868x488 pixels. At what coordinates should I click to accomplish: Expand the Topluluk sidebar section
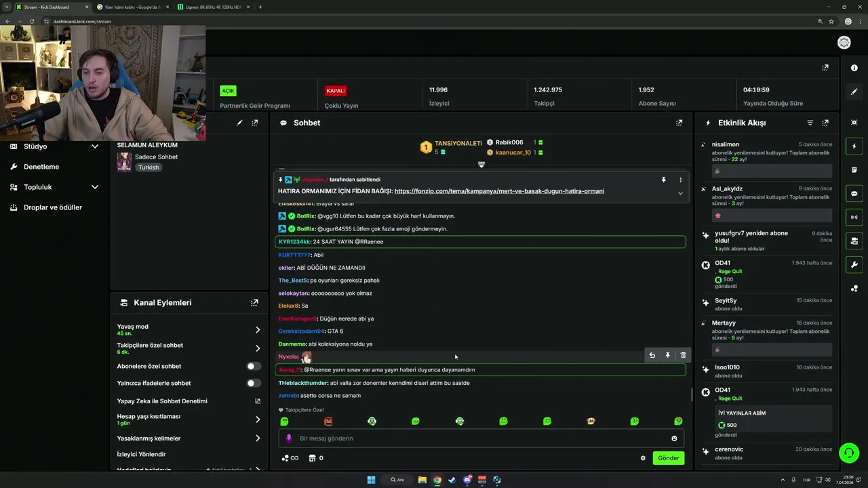coord(95,187)
